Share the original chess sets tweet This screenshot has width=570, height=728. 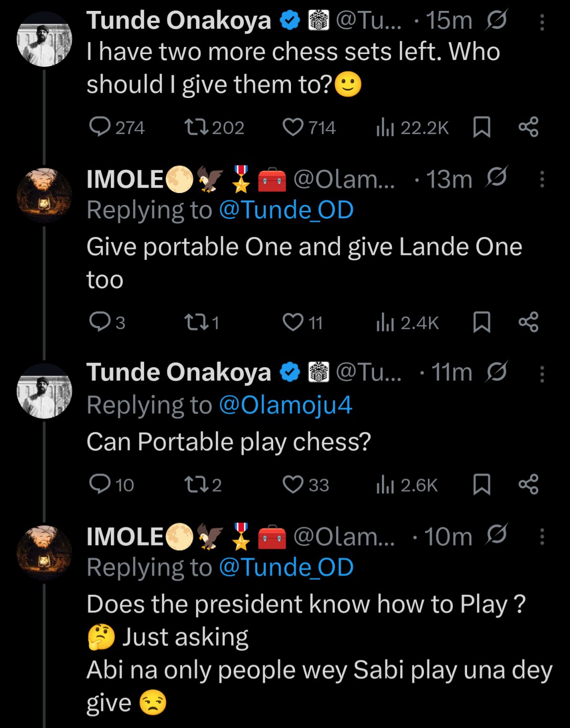pyautogui.click(x=528, y=127)
